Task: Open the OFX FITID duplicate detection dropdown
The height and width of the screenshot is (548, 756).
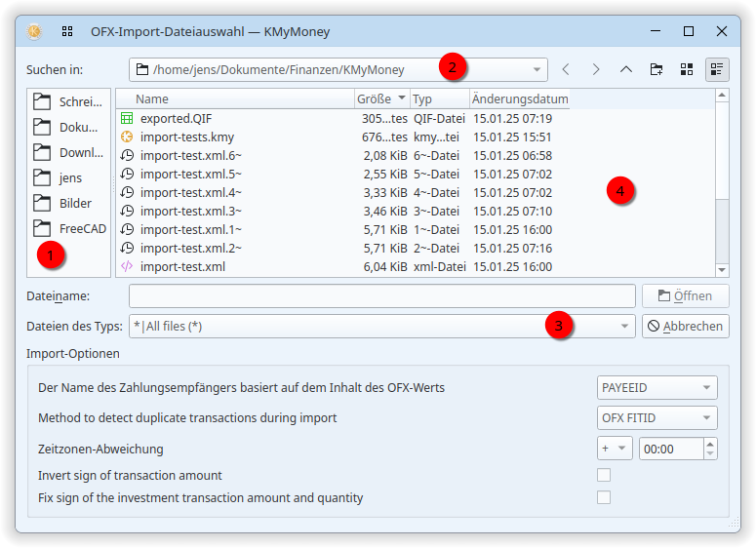Action: [x=657, y=418]
